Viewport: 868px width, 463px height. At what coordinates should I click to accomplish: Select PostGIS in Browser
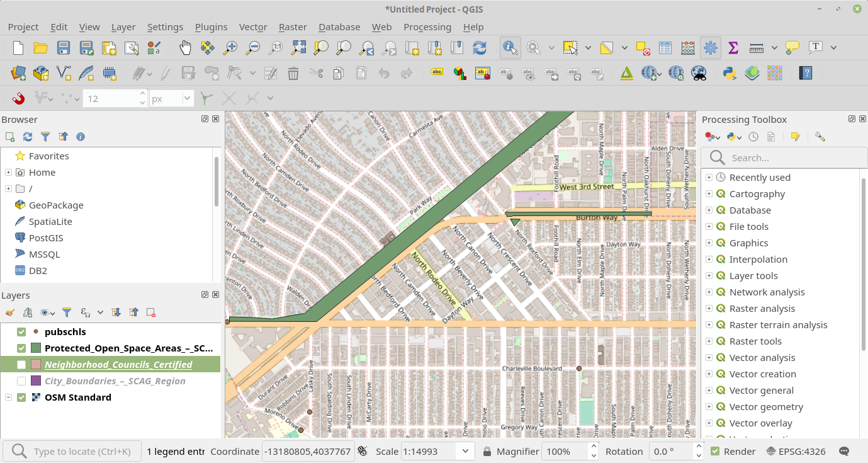[46, 238]
